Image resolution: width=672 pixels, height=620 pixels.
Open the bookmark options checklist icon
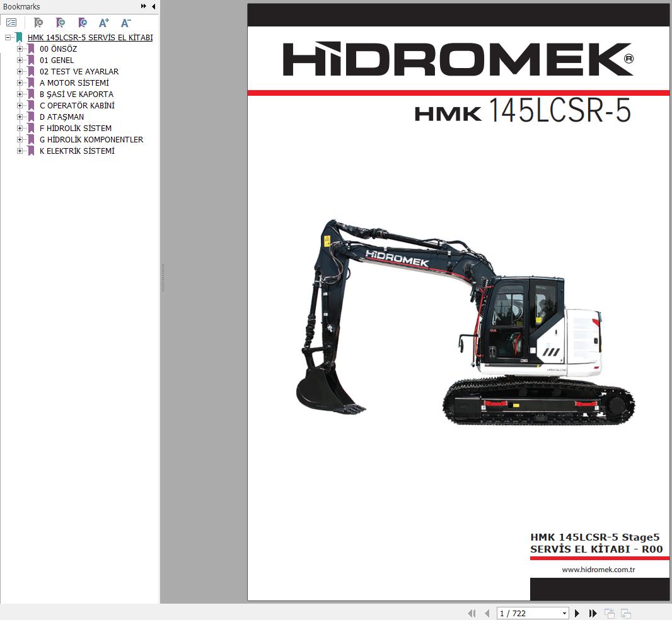pos(11,23)
